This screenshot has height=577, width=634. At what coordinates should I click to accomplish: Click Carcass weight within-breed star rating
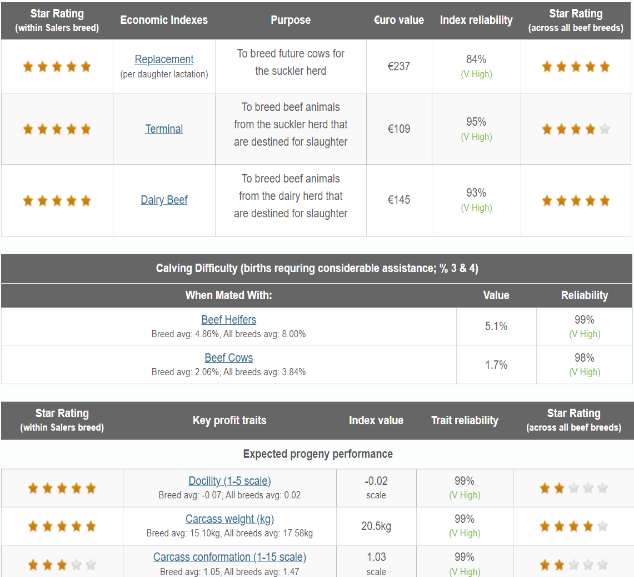click(62, 526)
